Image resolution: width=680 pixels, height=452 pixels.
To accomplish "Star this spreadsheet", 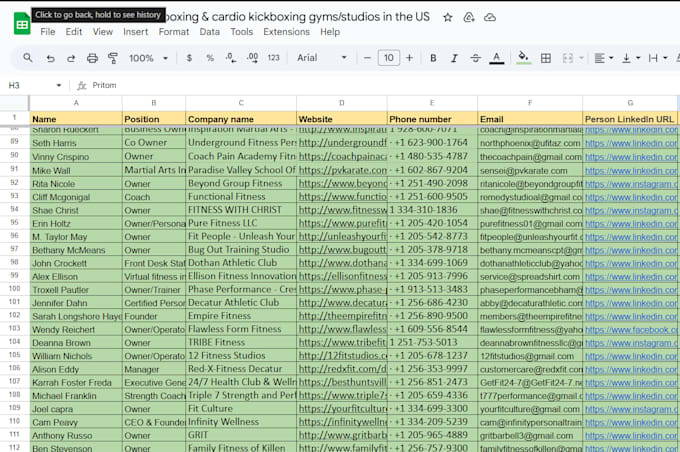I will (x=448, y=17).
